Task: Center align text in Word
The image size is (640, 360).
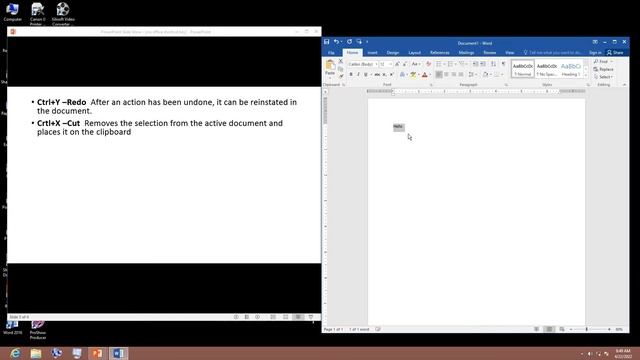Action: click(446, 75)
